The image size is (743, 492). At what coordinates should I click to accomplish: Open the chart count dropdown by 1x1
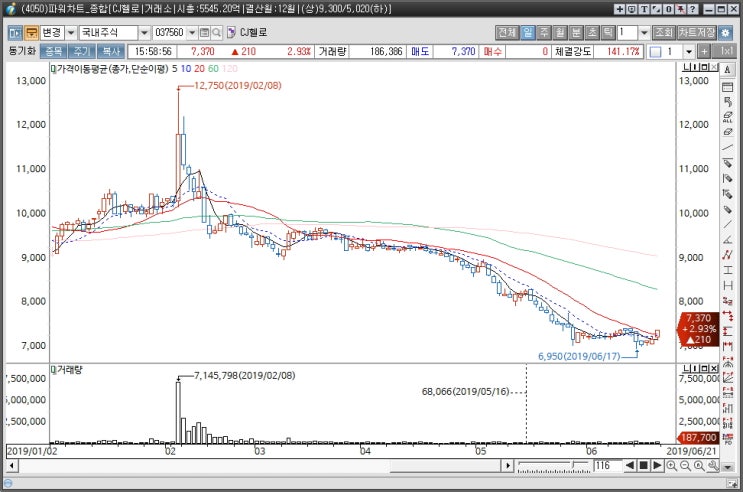tap(689, 51)
